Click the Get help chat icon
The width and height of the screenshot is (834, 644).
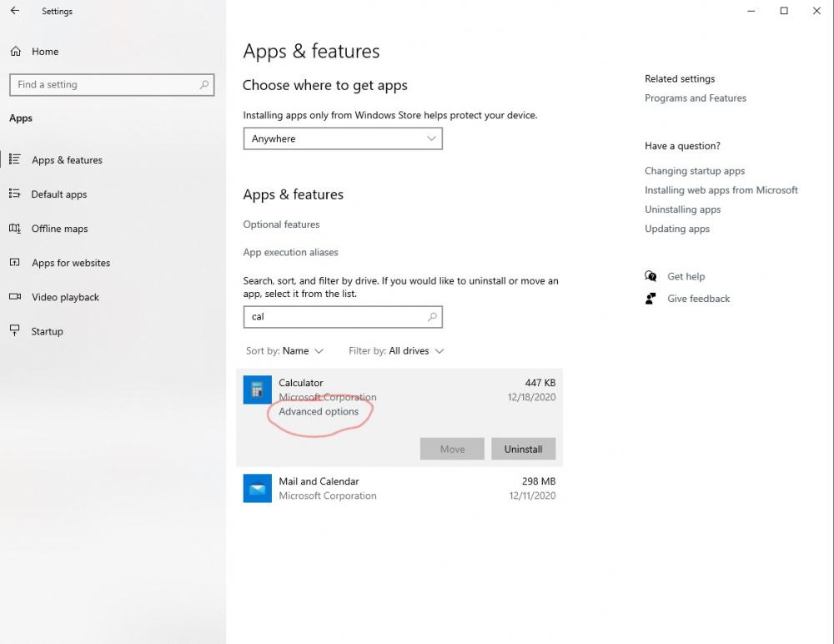[651, 276]
